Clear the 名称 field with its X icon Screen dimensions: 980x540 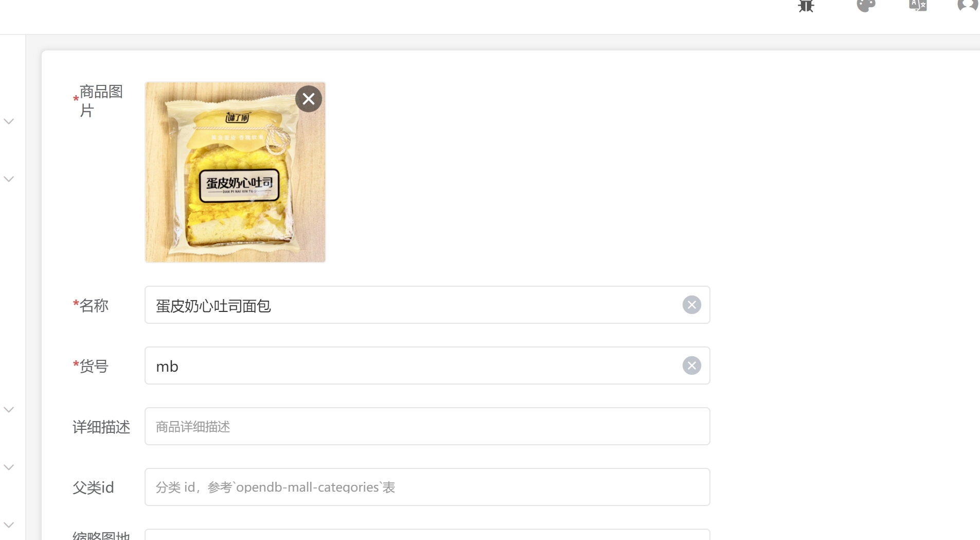tap(692, 305)
